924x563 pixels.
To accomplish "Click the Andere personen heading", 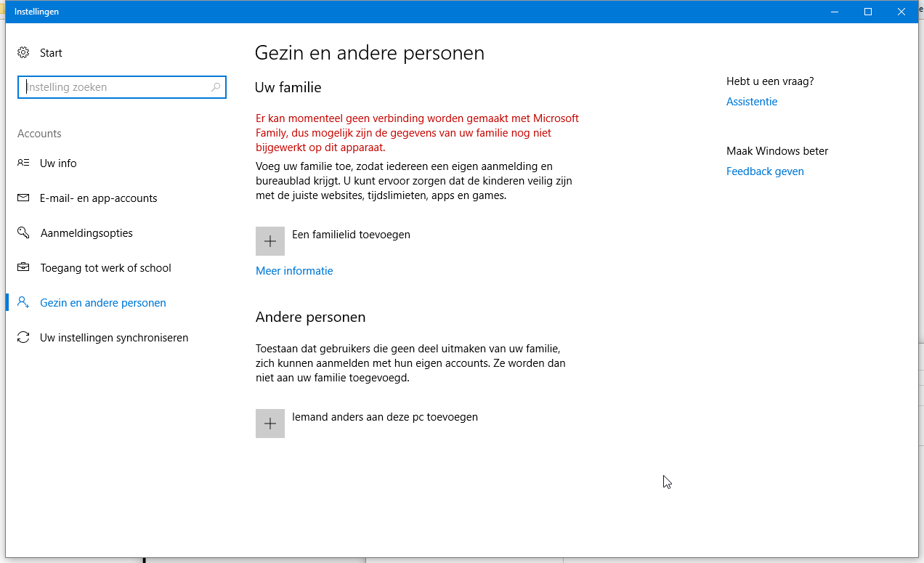I will 311,317.
